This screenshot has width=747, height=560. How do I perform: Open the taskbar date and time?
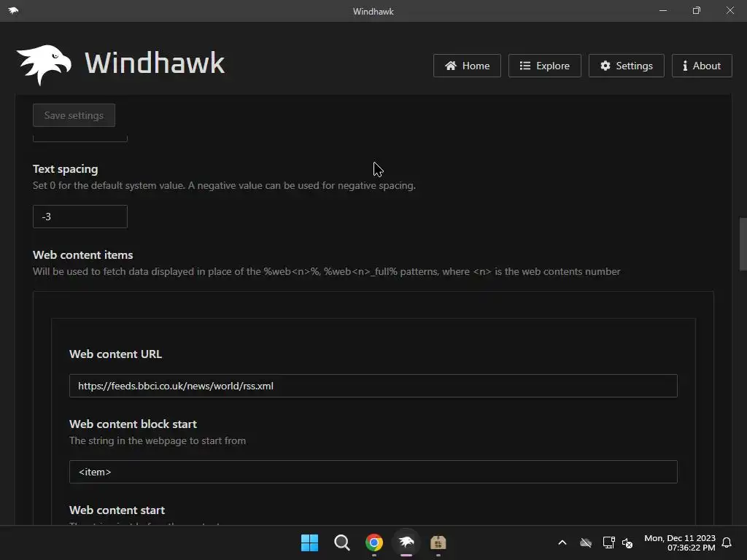pyautogui.click(x=680, y=542)
